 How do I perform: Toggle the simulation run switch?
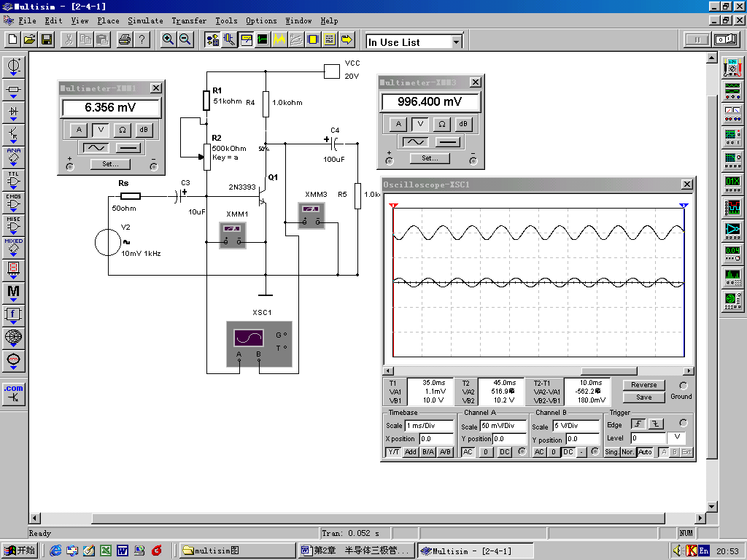click(x=726, y=39)
